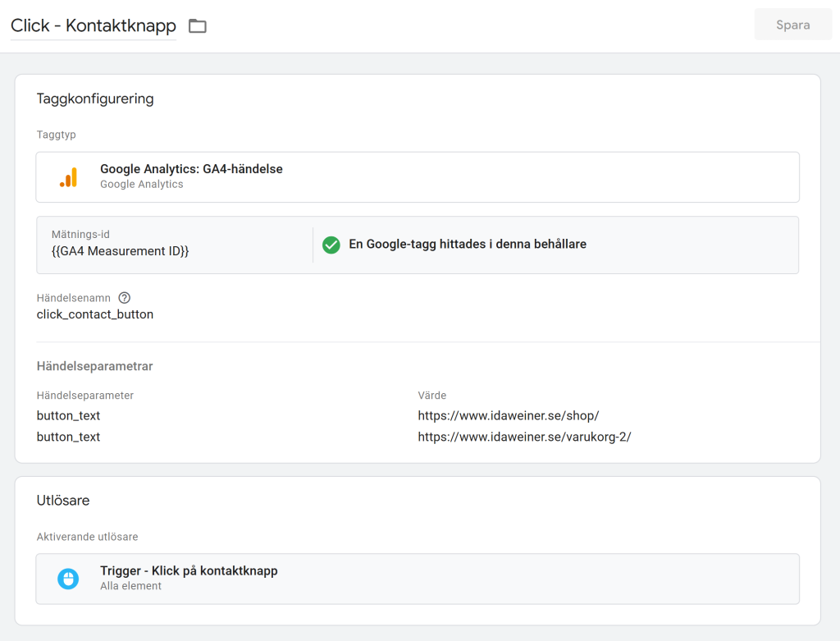This screenshot has height=641, width=840.
Task: Click the Värde column header
Action: pos(431,396)
